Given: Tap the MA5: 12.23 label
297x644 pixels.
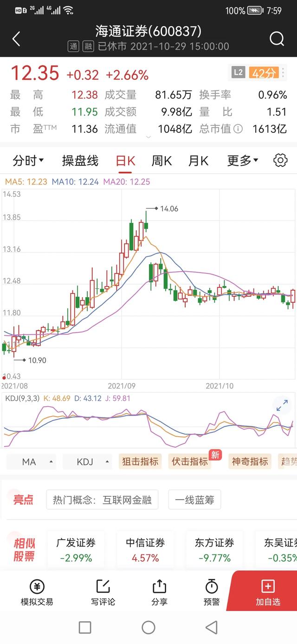Looking at the screenshot, I should tap(26, 182).
